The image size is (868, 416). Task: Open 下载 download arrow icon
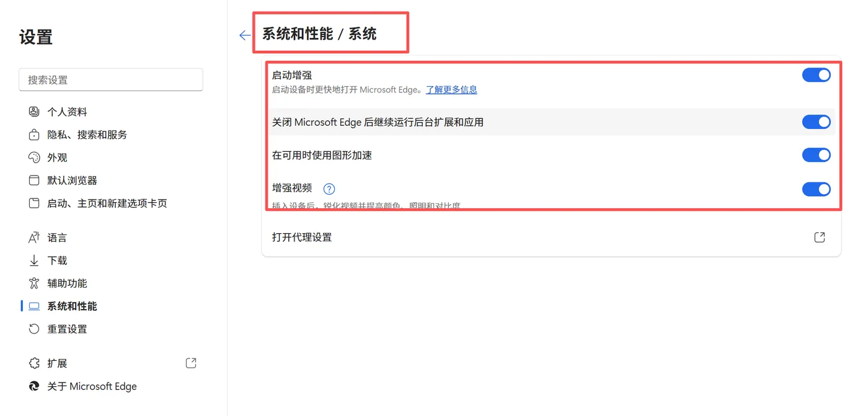coord(34,260)
